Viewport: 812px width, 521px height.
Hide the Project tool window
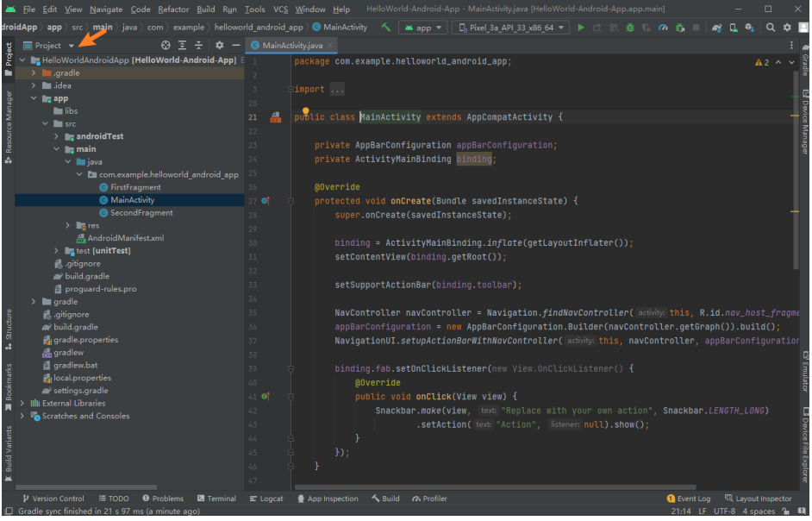(x=235, y=45)
